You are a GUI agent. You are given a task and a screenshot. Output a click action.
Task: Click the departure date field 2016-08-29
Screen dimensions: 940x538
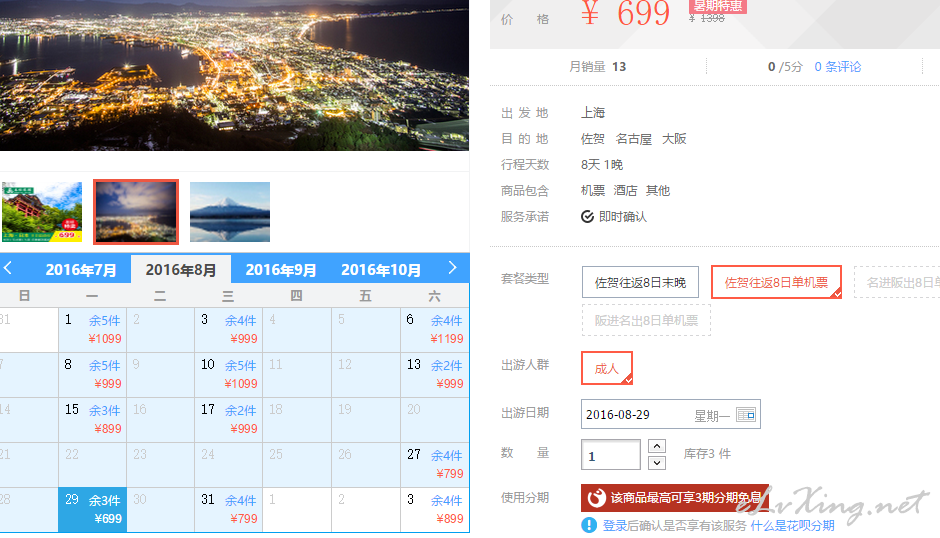pyautogui.click(x=670, y=414)
